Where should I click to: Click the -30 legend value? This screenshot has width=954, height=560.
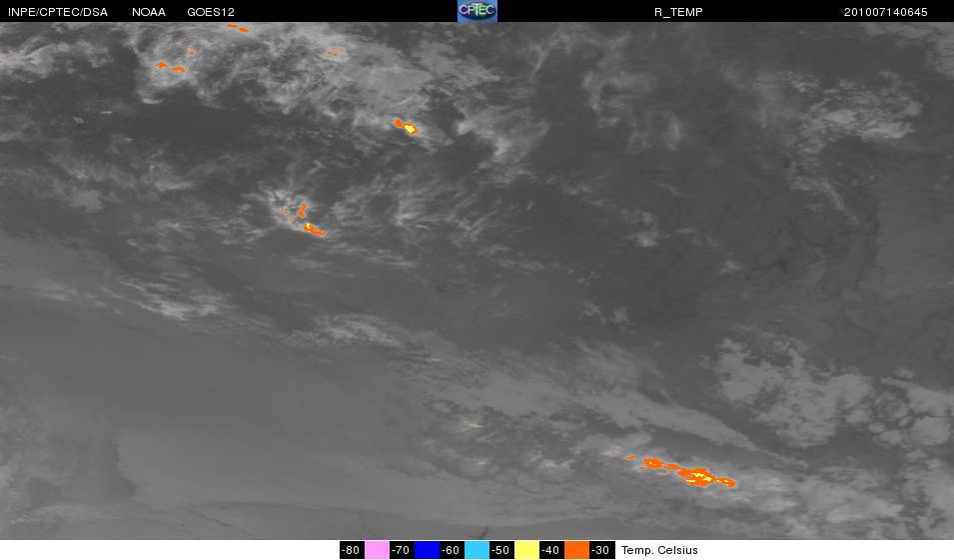coord(600,550)
